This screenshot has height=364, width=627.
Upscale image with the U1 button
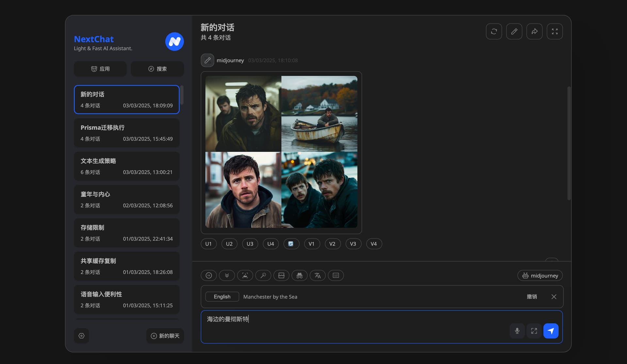tap(208, 244)
